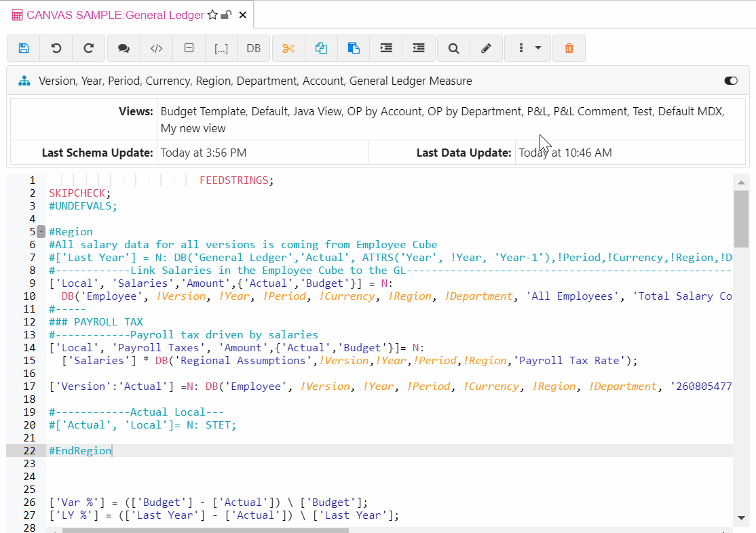Image resolution: width=756 pixels, height=533 pixels.
Task: Click the comment speech bubble icon
Action: (124, 48)
